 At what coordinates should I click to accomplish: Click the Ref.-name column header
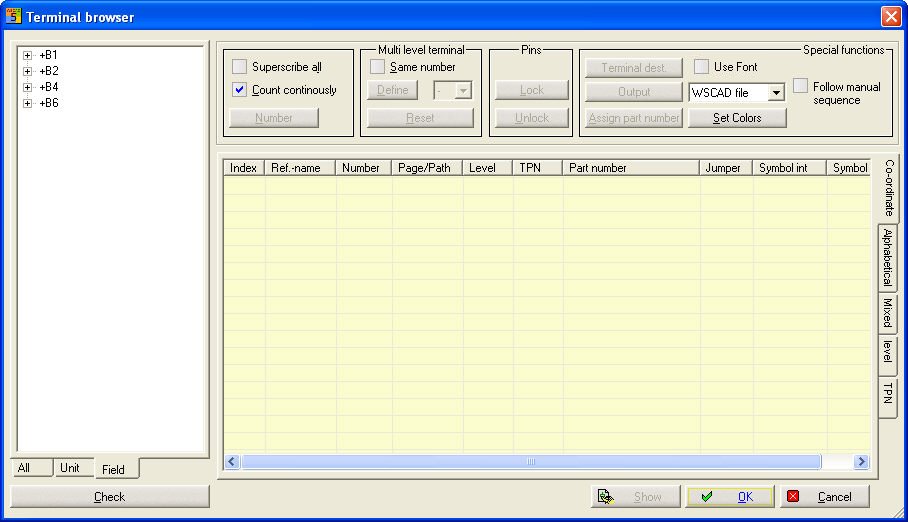300,168
